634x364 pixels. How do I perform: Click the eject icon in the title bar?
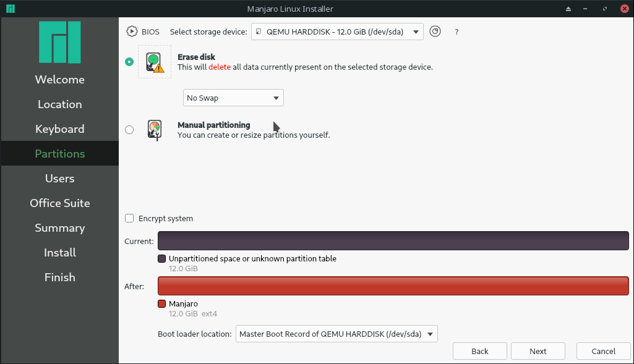(568, 9)
